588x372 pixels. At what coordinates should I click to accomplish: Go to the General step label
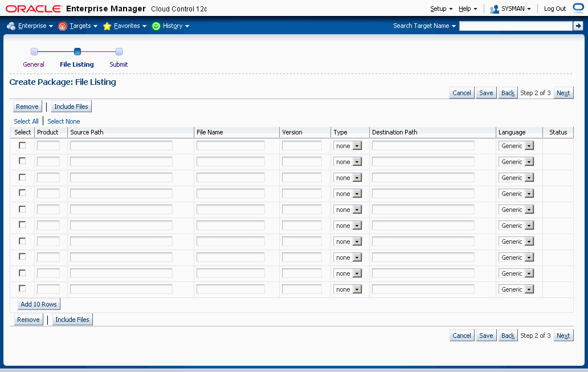[34, 64]
